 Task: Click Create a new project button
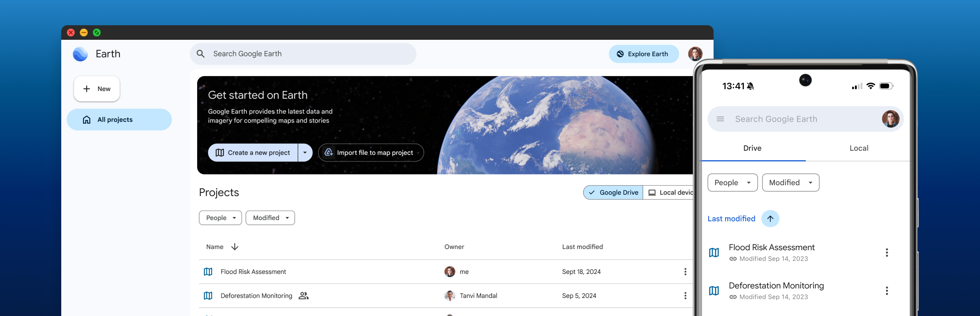click(x=253, y=153)
